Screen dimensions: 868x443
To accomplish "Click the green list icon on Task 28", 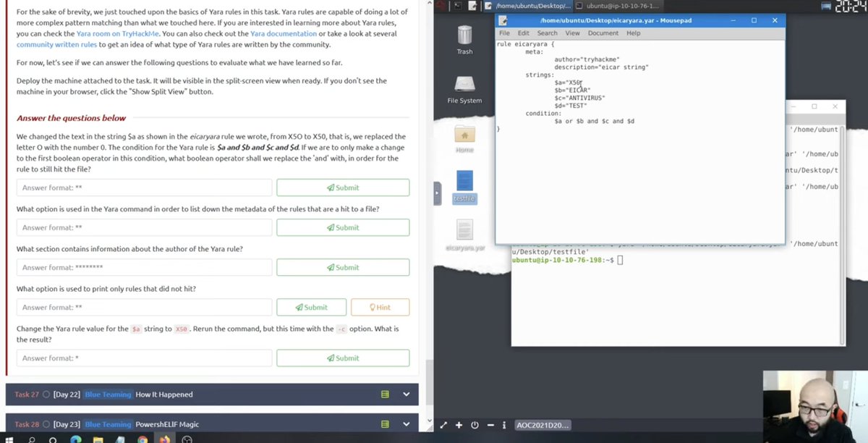I will [385, 424].
